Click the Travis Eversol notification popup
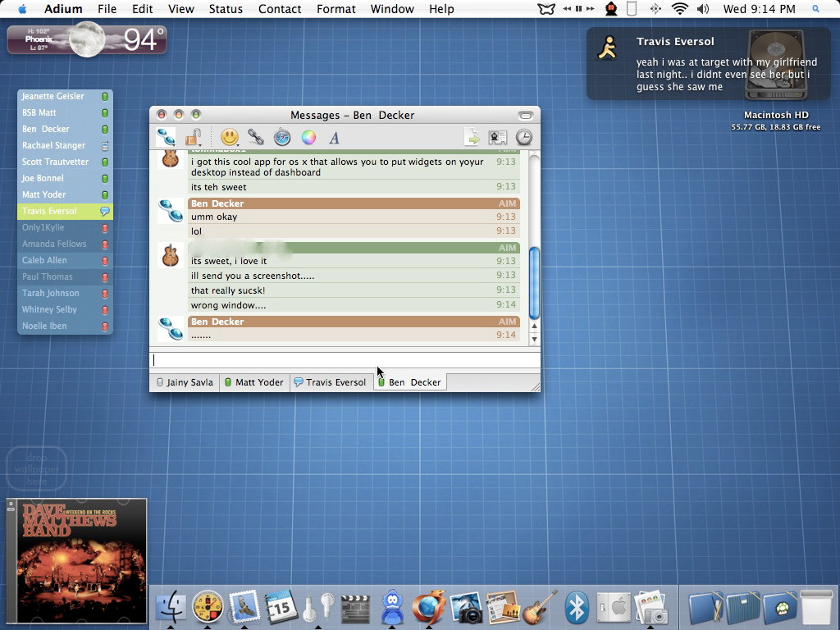The image size is (840, 630). (708, 64)
